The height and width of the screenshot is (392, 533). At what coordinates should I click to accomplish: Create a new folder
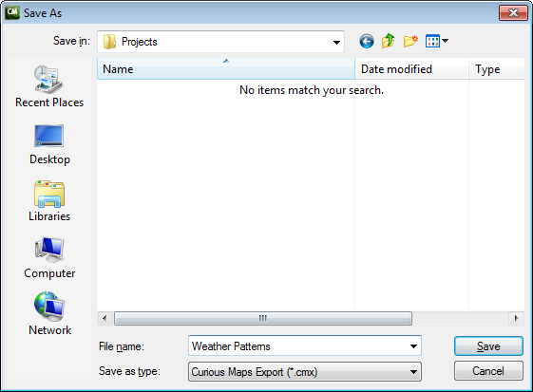coord(410,42)
